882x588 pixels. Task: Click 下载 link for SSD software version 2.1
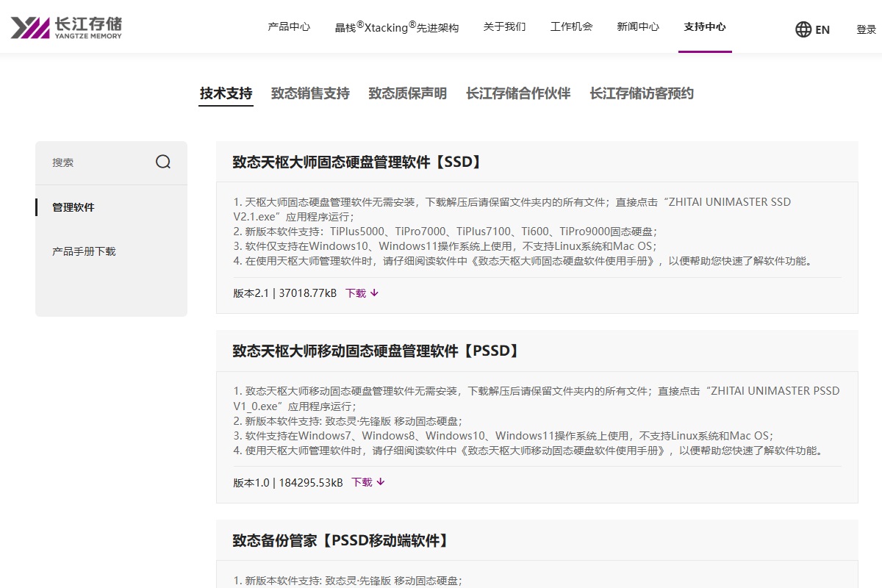[356, 293]
